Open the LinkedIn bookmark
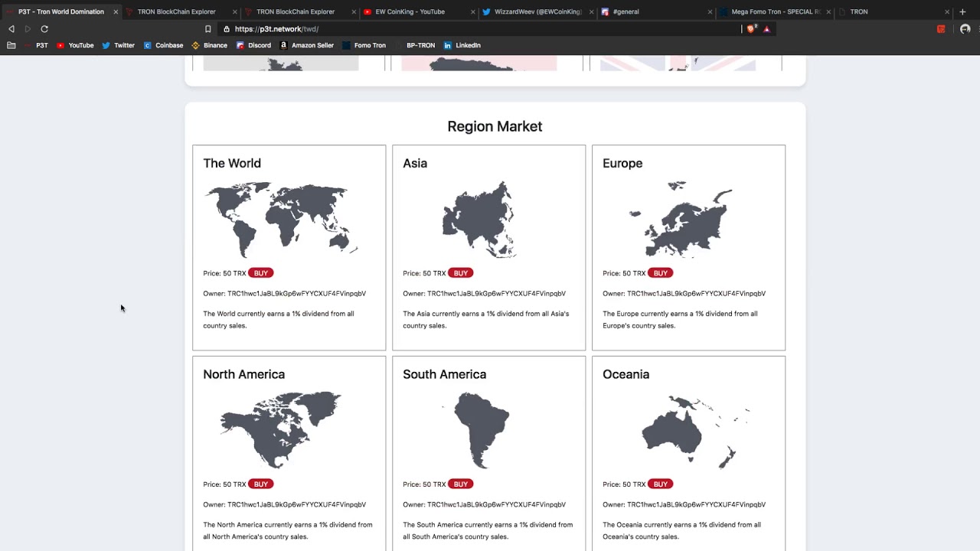The height and width of the screenshot is (551, 980). point(462,45)
